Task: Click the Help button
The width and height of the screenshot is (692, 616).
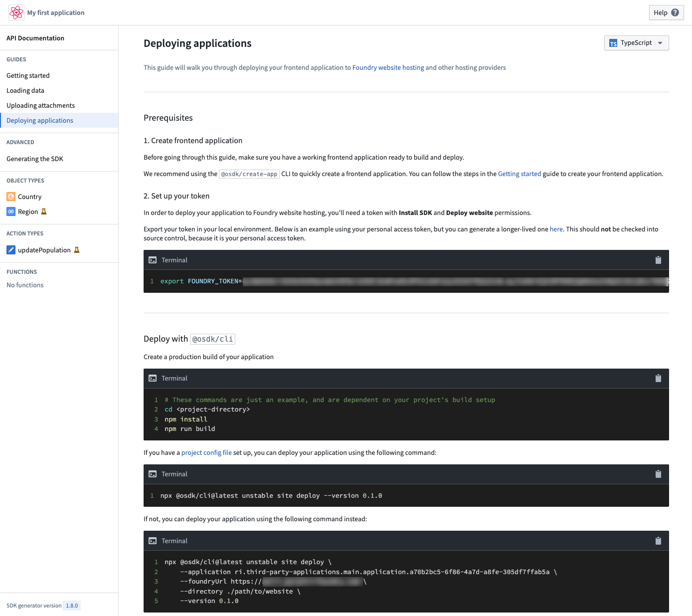Action: [666, 12]
